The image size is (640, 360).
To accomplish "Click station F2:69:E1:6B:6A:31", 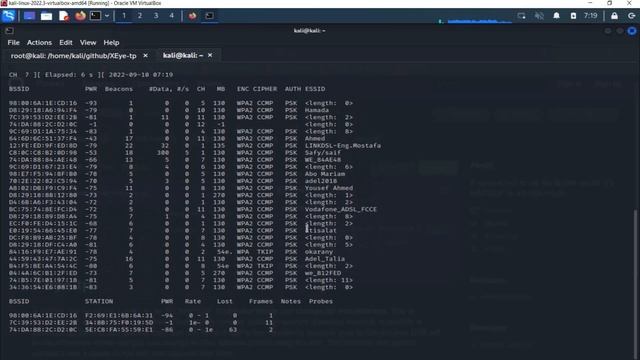I will pos(119,316).
